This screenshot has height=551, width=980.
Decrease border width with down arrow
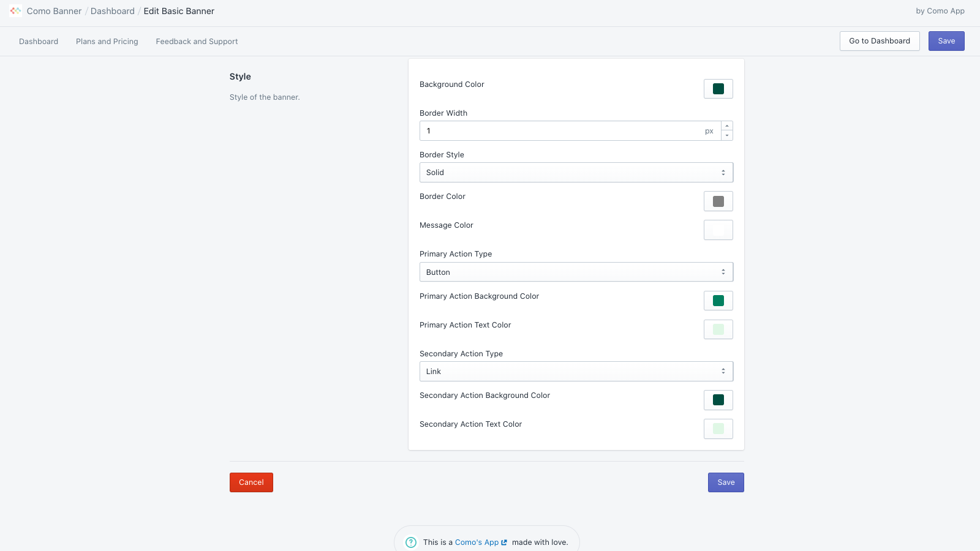pos(727,135)
